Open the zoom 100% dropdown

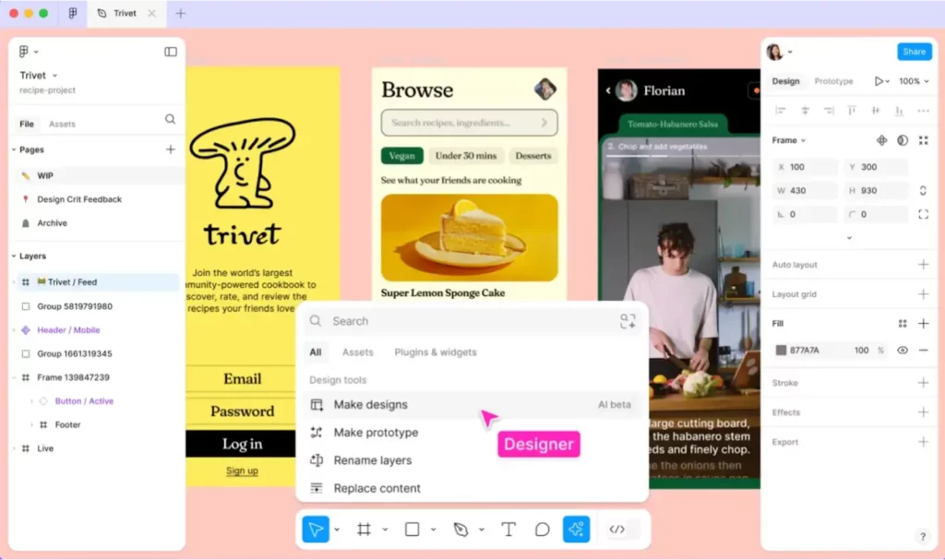pyautogui.click(x=914, y=81)
